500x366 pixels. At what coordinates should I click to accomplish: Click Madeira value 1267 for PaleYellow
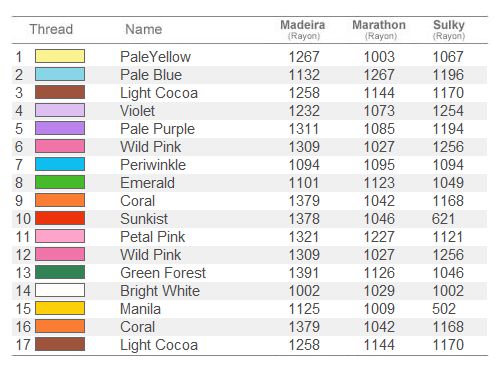[x=304, y=57]
